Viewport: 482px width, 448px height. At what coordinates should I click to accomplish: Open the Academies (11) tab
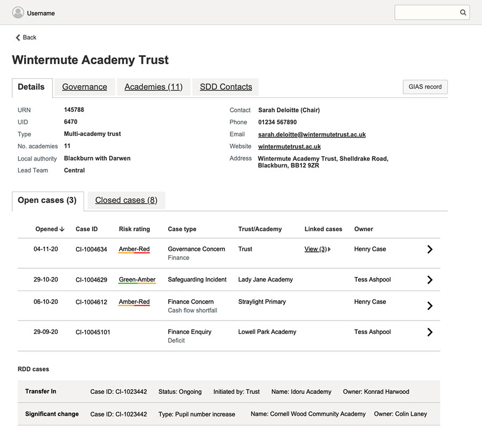coord(154,87)
